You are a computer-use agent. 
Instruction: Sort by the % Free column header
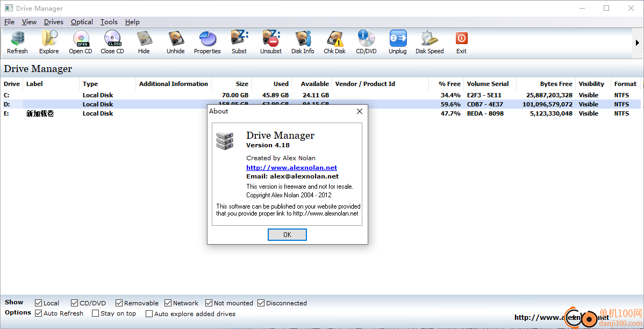click(446, 84)
